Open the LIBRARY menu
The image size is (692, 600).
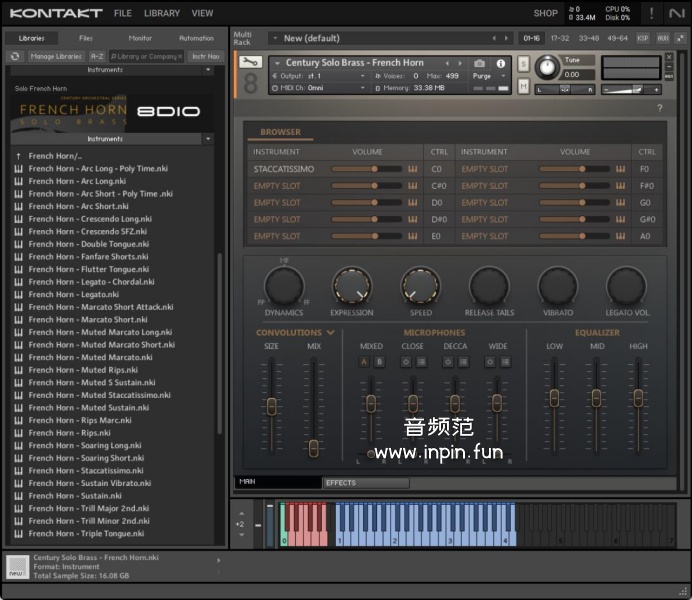click(x=161, y=14)
